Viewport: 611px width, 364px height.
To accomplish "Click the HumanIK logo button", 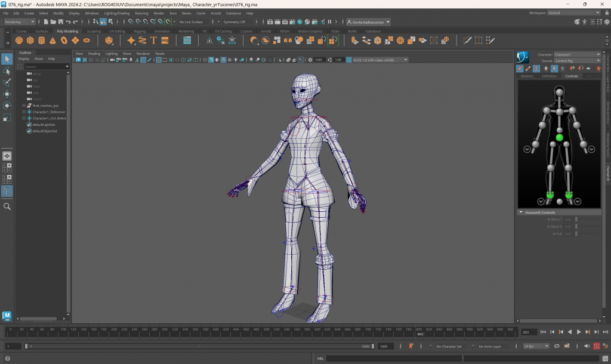I will 523,57.
